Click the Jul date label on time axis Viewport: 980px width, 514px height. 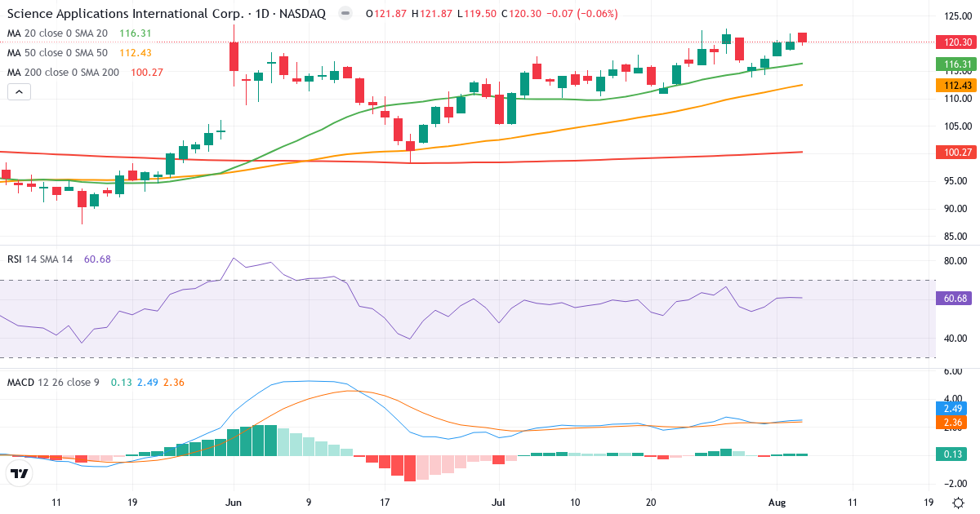(x=499, y=503)
